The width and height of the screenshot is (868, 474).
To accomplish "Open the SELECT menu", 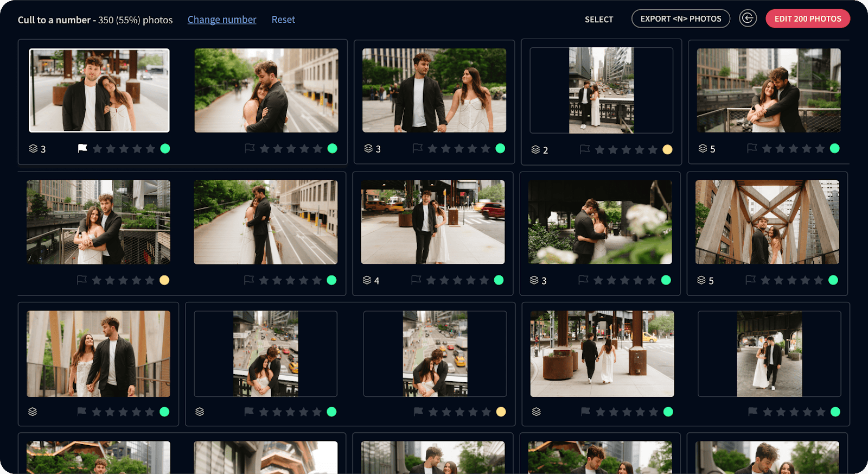I will (599, 20).
